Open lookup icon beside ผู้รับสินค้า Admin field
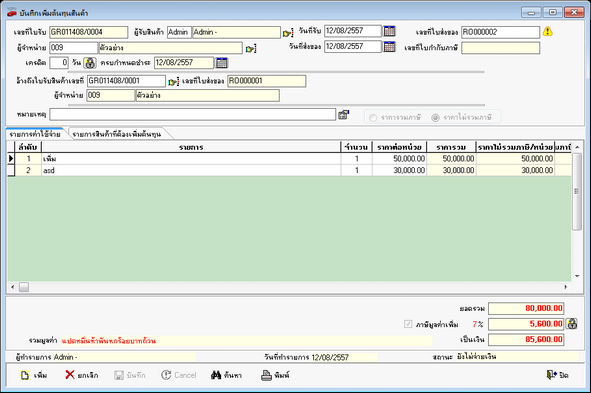Viewport: 591px width, 393px height. tap(288, 33)
